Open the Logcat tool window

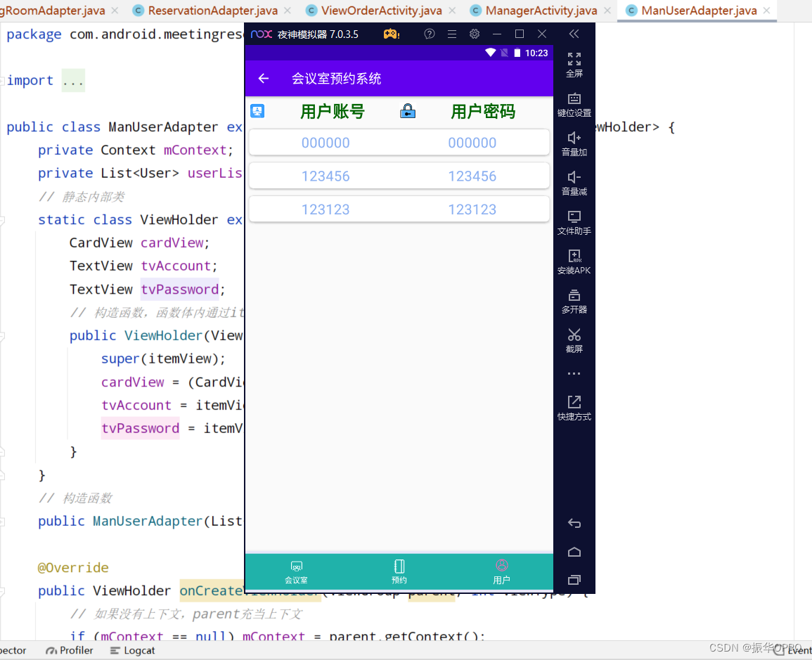coord(133,650)
